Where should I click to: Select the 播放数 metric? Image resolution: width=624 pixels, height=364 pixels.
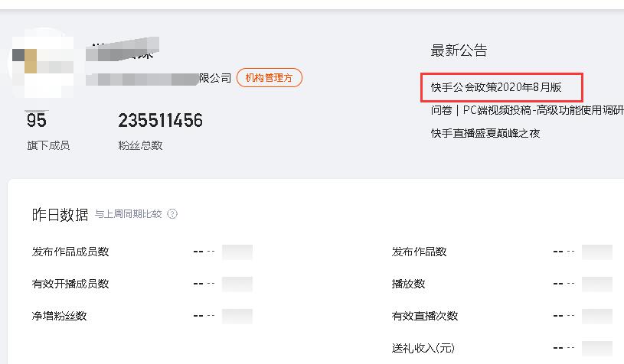coord(408,284)
